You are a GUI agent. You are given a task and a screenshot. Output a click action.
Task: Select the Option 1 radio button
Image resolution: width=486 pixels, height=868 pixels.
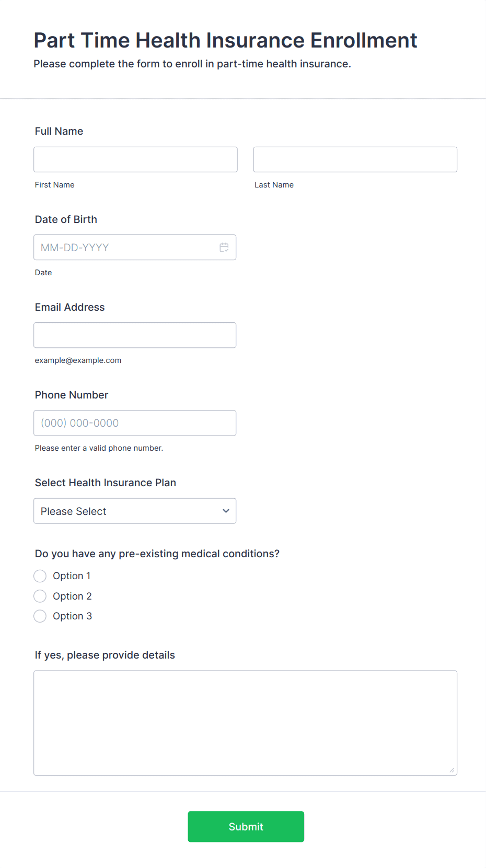click(x=40, y=576)
